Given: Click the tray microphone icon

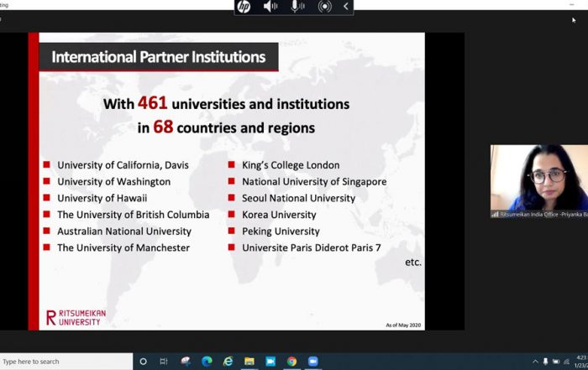Looking at the screenshot, I should tap(545, 362).
